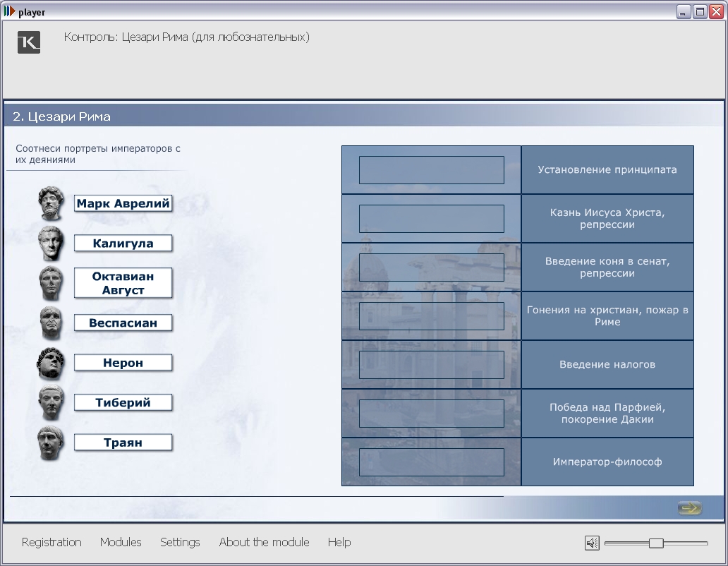
Task: Minimize the player window
Action: pos(683,11)
